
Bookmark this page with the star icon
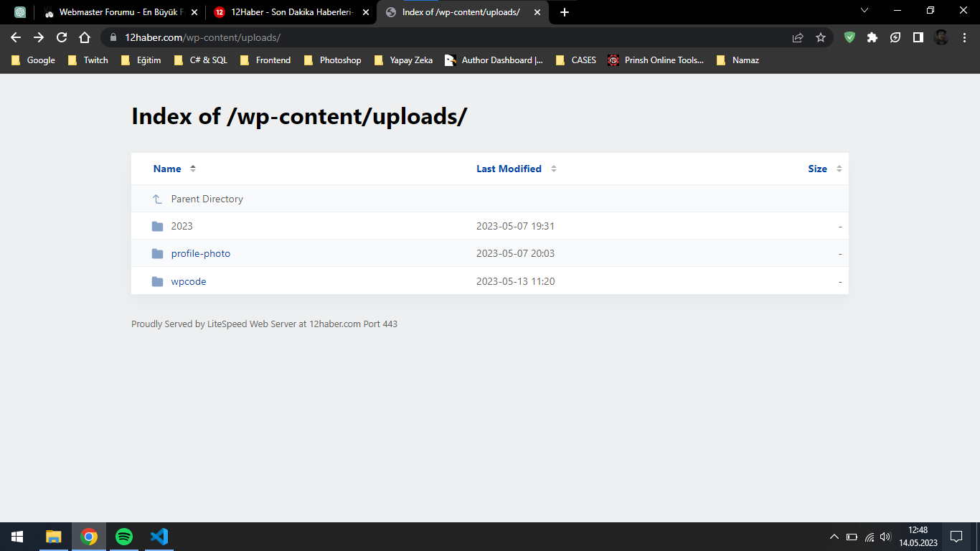pos(821,37)
